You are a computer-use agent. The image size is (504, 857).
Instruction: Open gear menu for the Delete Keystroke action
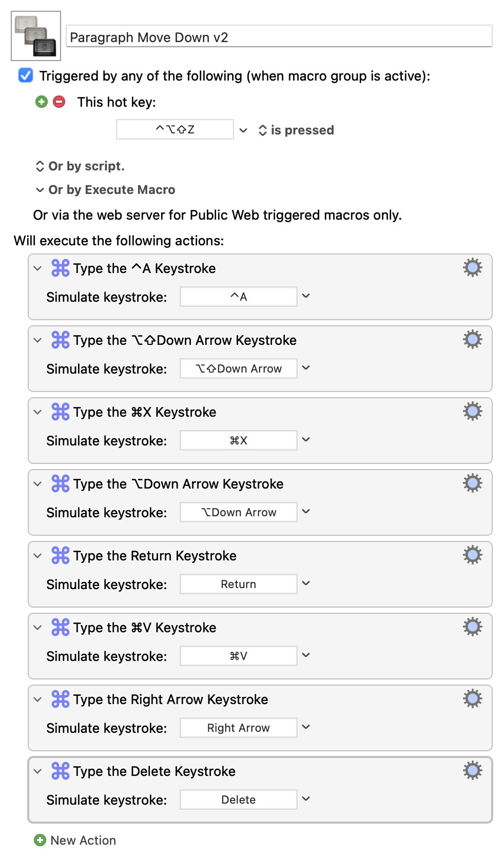click(x=472, y=770)
